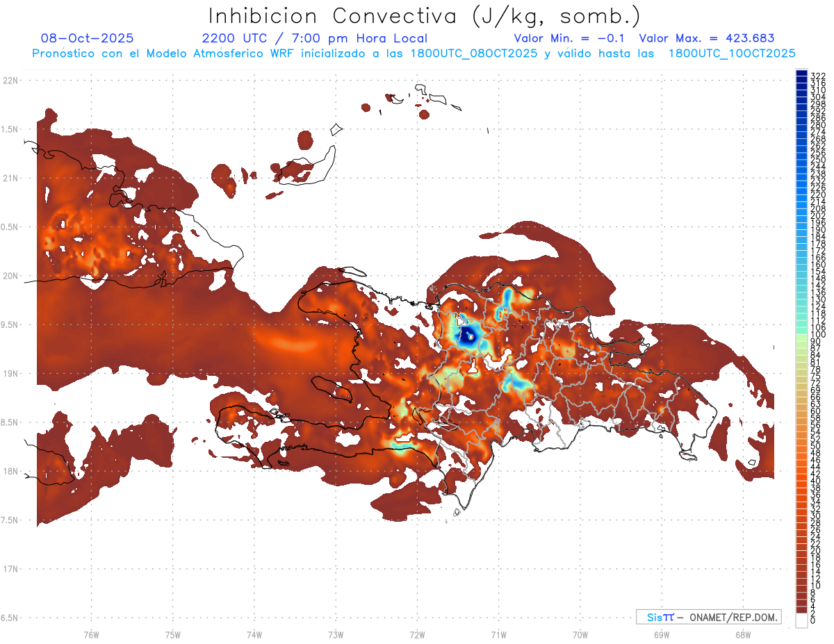Screen dimensions: 834x644
Task: Click the 2200 UTC / 7:00 pm time label
Action: click(x=314, y=38)
